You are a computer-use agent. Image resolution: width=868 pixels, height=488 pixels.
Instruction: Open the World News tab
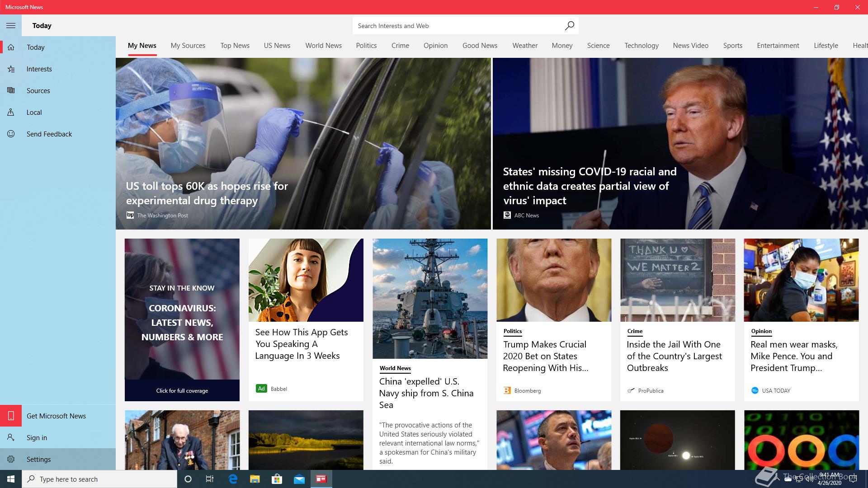(x=324, y=46)
